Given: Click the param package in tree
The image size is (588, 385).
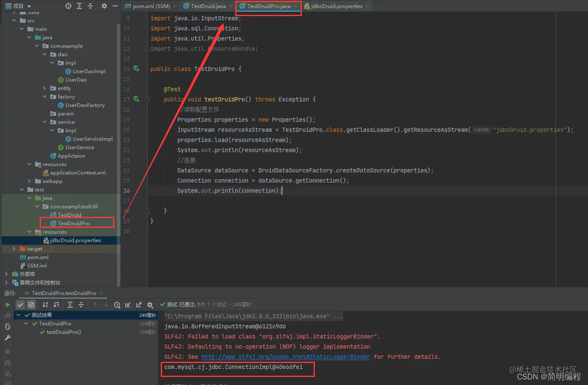Looking at the screenshot, I should click(65, 113).
